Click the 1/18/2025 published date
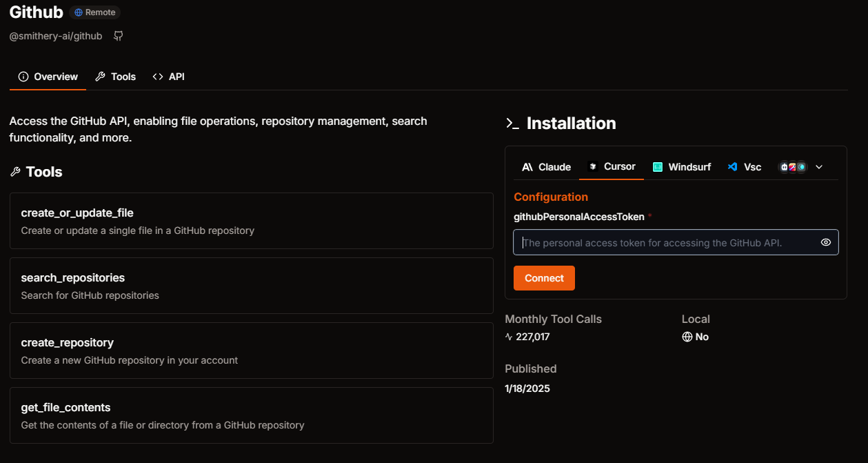This screenshot has width=868, height=463. click(527, 388)
